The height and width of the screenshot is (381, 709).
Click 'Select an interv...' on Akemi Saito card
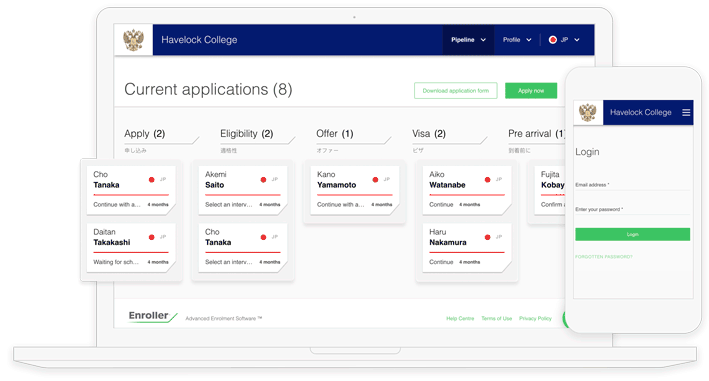point(229,205)
